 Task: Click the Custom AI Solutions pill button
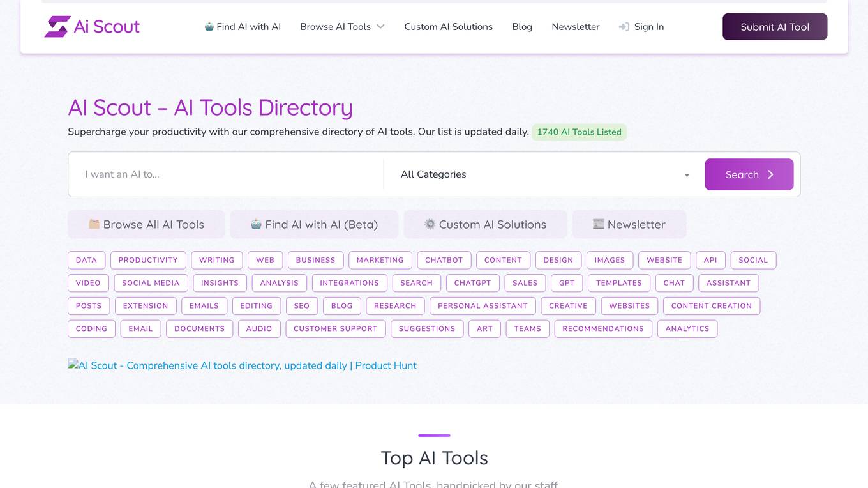tap(485, 224)
